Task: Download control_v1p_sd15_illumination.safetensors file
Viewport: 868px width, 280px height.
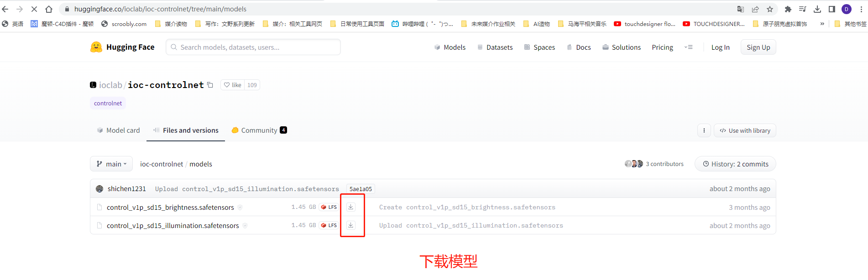Action: [x=350, y=225]
